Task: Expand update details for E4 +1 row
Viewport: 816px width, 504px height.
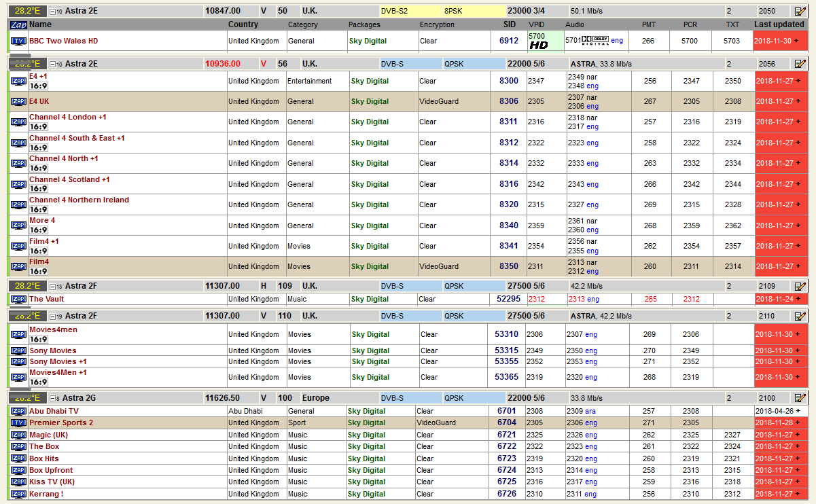Action: tap(798, 81)
